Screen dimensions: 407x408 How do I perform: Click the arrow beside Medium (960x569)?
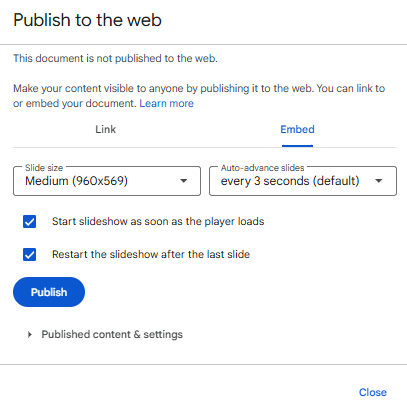(183, 181)
